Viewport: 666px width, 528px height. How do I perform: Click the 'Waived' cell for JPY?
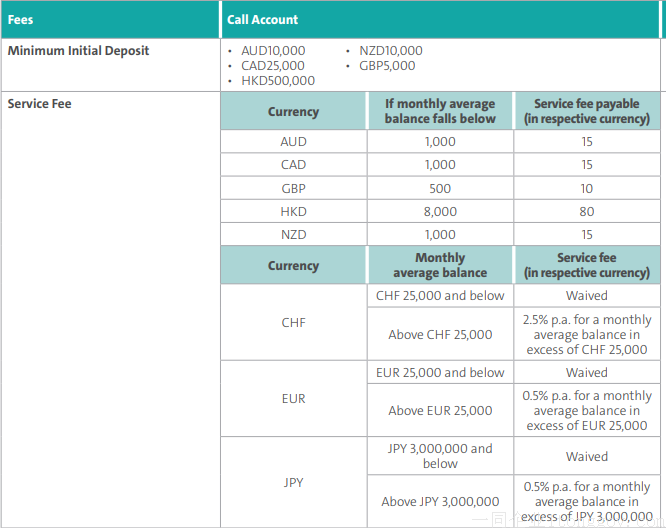tap(587, 456)
